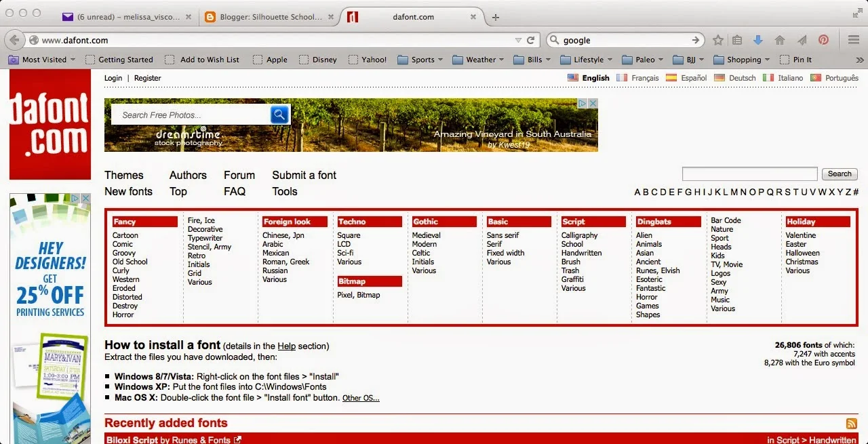Switch language to Français
The width and height of the screenshot is (868, 444).
pos(638,78)
